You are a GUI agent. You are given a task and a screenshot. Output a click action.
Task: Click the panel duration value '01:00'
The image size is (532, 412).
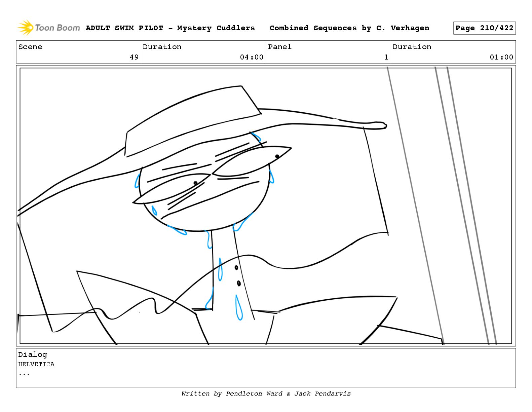pyautogui.click(x=501, y=57)
